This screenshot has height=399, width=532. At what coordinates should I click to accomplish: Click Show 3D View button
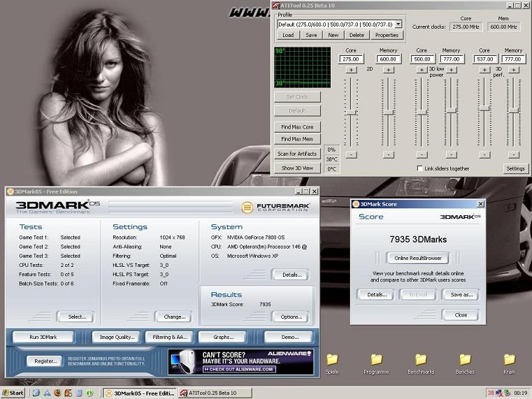click(x=297, y=168)
